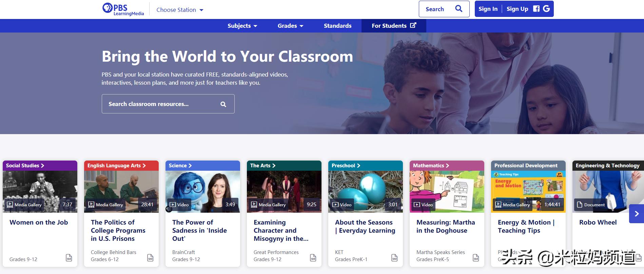The image size is (644, 274).
Task: Sign in with the Google icon
Action: (x=546, y=9)
